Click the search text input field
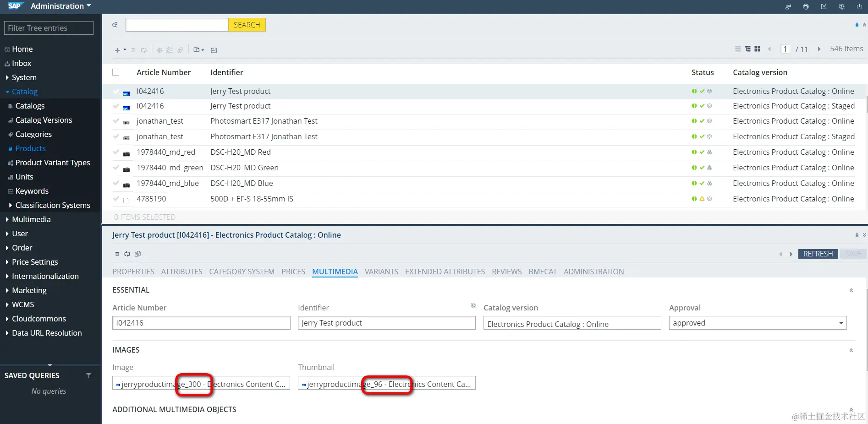 point(177,25)
